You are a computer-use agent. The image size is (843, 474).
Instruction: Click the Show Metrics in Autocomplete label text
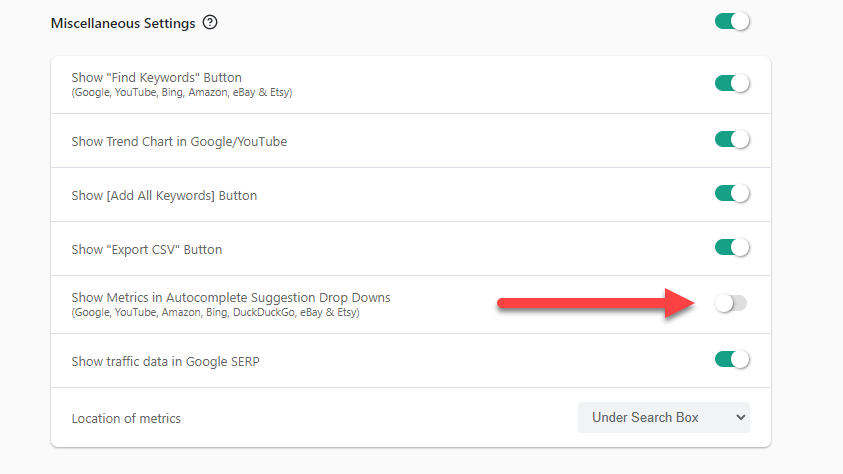230,298
